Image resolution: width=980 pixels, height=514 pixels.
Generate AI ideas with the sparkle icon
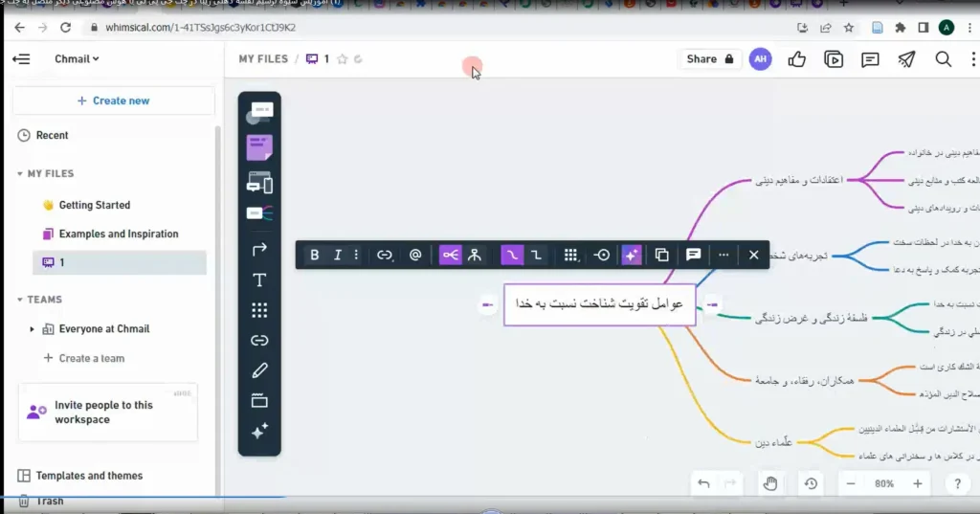pos(632,256)
